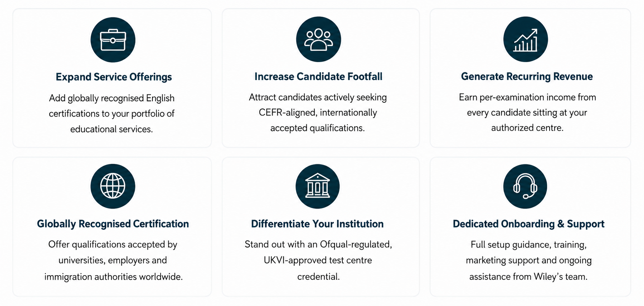The image size is (644, 306).
Task: Open the Generate Recurring Revenue heading
Action: [527, 76]
